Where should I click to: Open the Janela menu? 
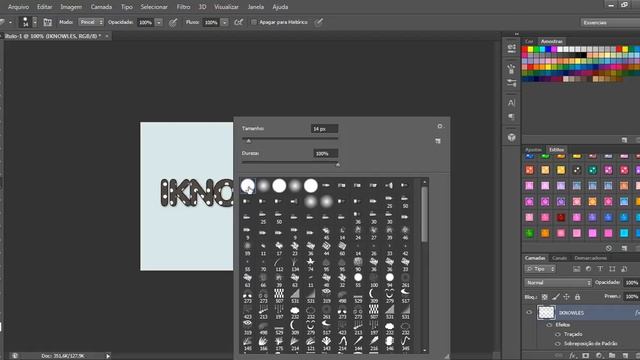(256, 7)
